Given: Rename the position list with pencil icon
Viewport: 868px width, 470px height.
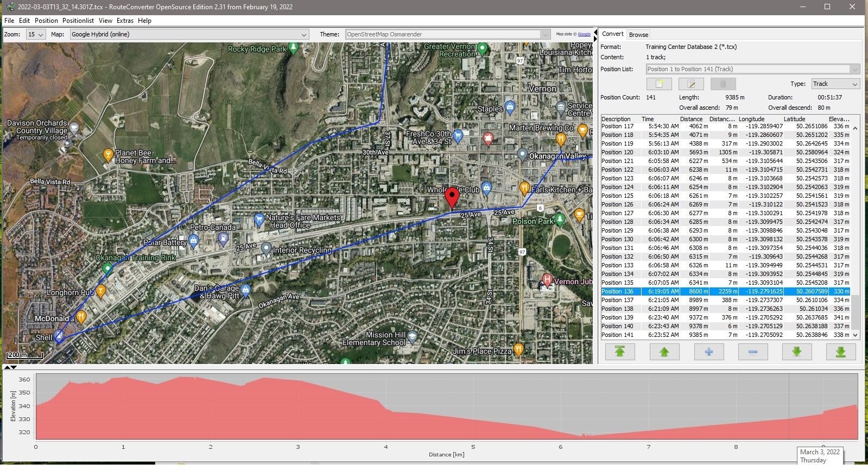Looking at the screenshot, I should point(691,84).
